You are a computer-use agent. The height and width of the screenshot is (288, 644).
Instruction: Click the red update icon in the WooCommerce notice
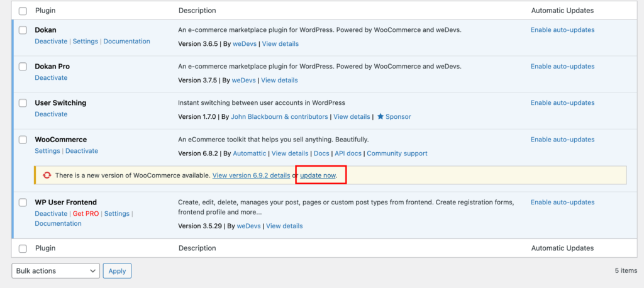click(x=47, y=175)
